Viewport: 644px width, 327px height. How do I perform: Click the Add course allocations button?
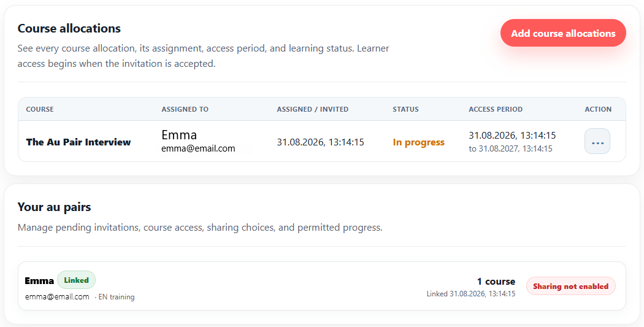click(x=563, y=33)
